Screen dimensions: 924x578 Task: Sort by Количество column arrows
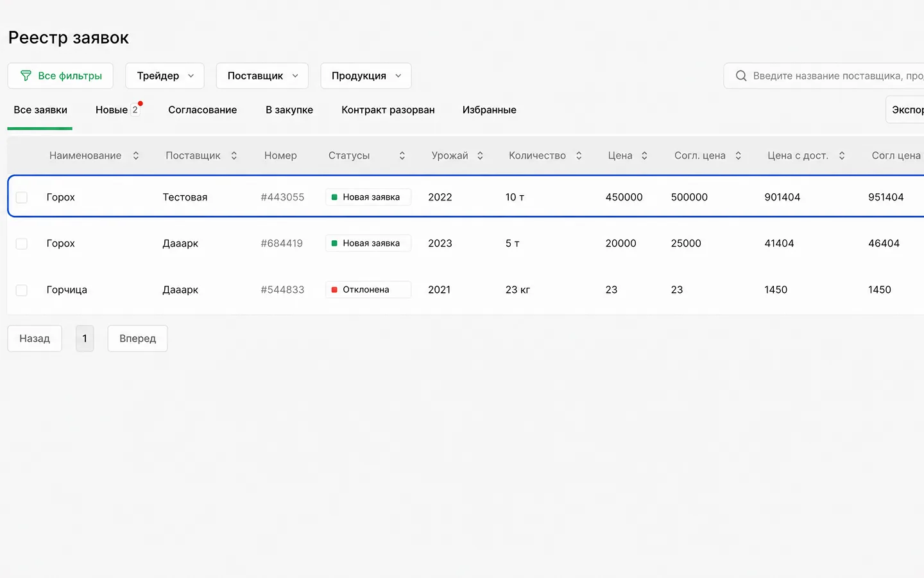point(579,155)
